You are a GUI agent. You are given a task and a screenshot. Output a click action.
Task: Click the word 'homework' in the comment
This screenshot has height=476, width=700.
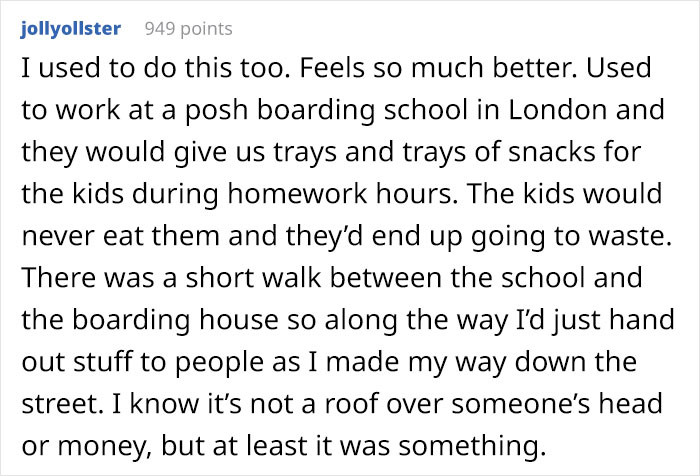298,194
